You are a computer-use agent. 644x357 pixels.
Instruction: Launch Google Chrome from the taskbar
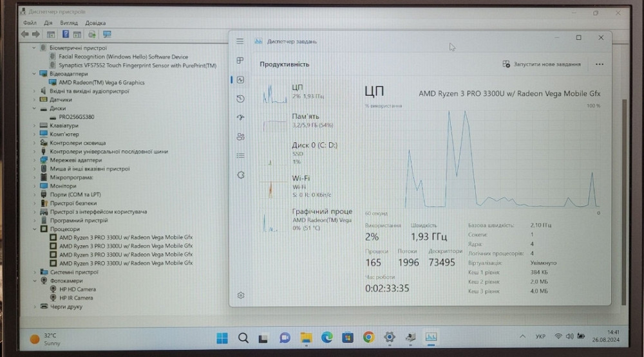[x=369, y=337]
